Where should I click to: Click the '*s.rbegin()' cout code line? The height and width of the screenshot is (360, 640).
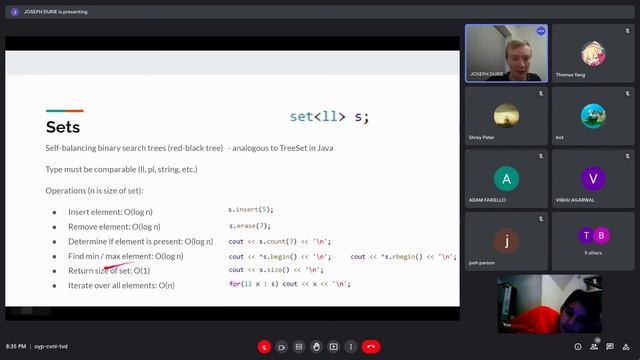[403, 257]
